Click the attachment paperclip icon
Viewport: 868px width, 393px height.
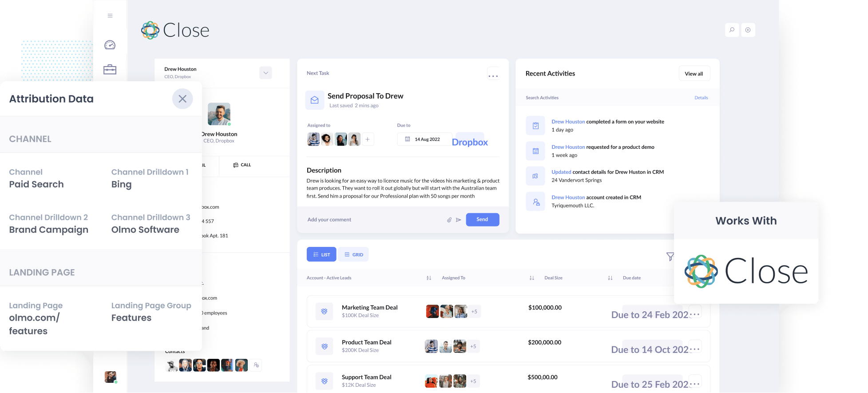[449, 220]
